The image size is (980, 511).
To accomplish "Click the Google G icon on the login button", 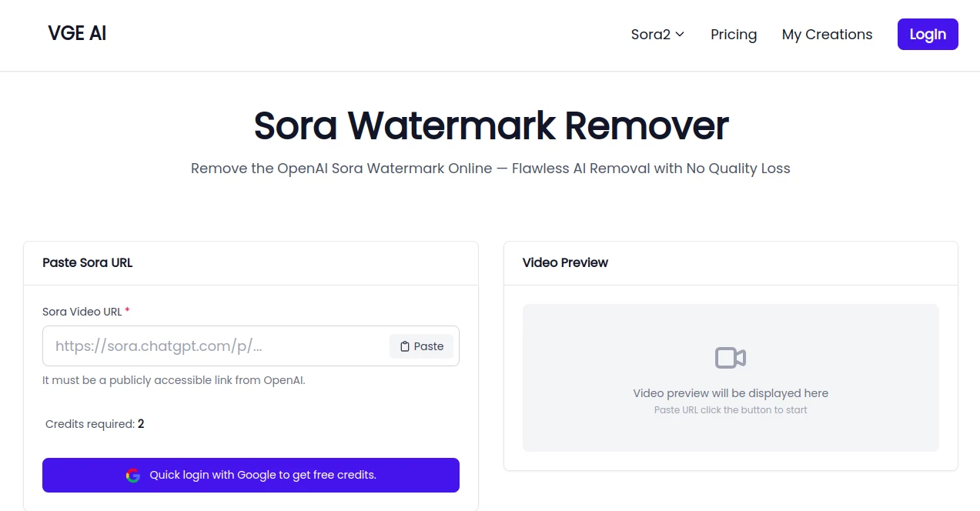I will point(132,475).
